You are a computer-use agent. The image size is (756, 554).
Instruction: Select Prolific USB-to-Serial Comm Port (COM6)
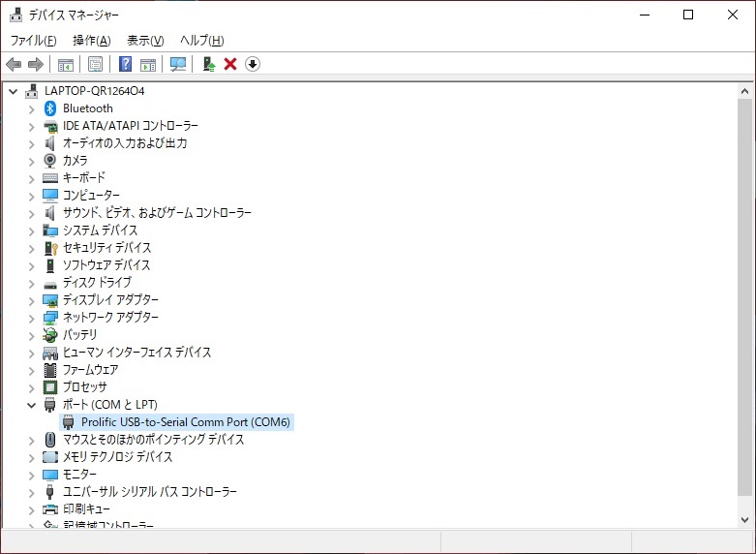(185, 422)
